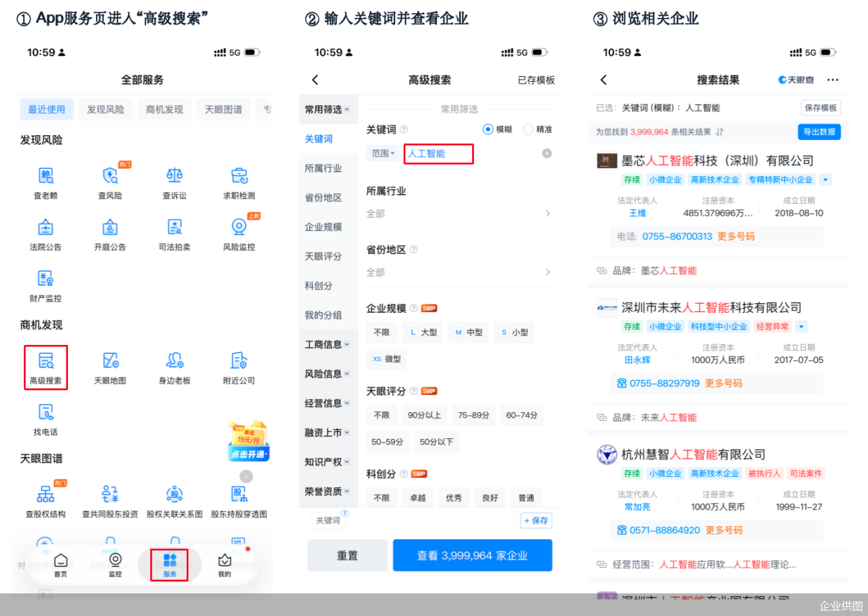Click the 保存模板 button
The width and height of the screenshot is (868, 616).
tap(821, 108)
